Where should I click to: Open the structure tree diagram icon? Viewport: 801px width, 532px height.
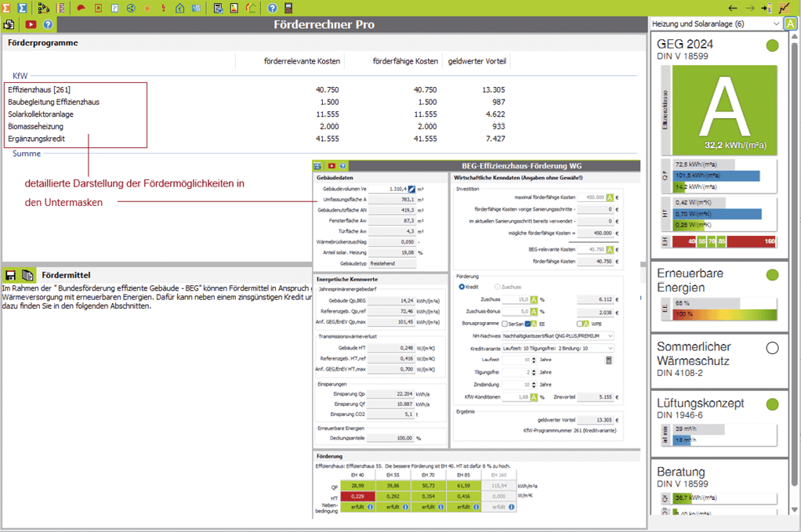pyautogui.click(x=43, y=8)
